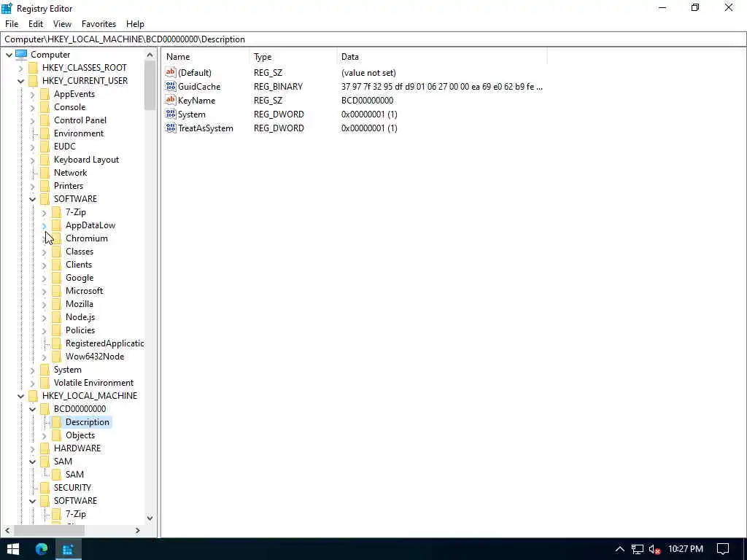Click the System DWORD value icon
The width and height of the screenshot is (747, 560).
pyautogui.click(x=171, y=114)
